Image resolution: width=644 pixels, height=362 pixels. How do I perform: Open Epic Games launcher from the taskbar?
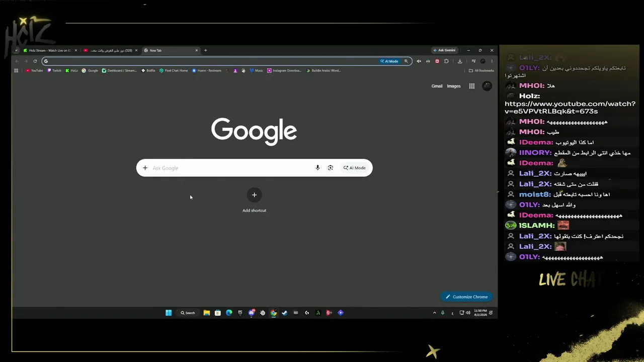coord(240,313)
